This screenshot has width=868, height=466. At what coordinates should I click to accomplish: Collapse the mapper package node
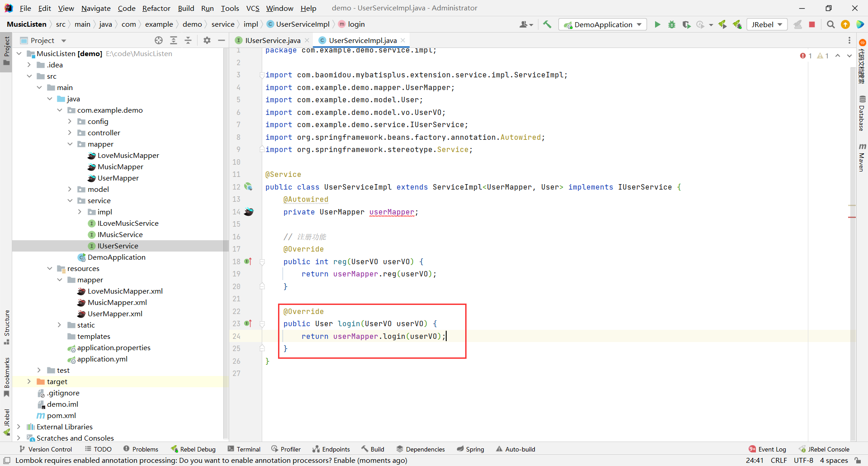pos(70,144)
